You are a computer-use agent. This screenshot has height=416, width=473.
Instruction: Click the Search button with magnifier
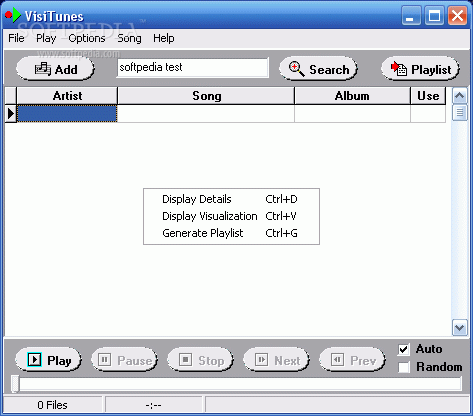tap(318, 69)
